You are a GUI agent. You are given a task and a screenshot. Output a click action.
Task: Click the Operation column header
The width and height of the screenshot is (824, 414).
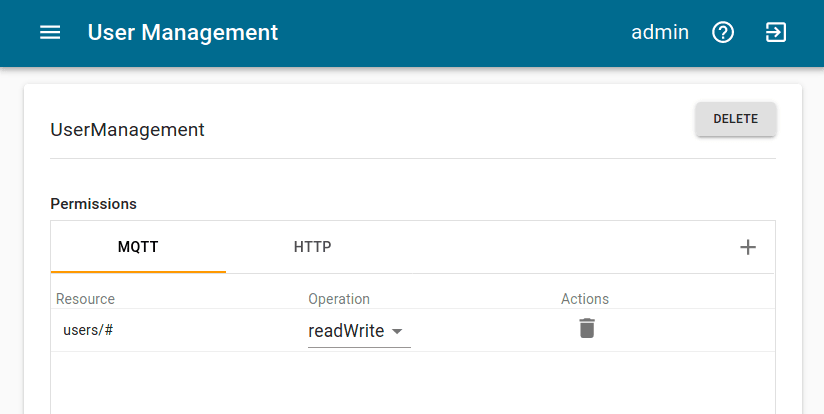click(x=339, y=299)
